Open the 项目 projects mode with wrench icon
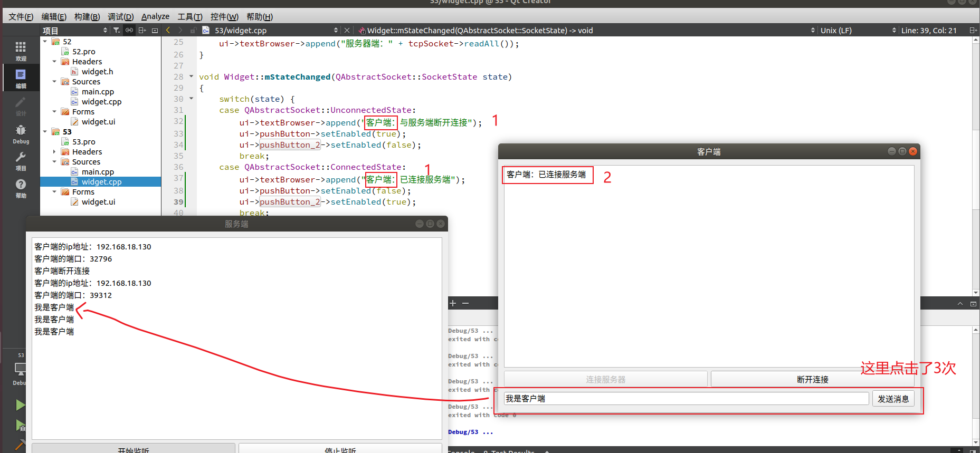This screenshot has height=453, width=980. point(21,161)
